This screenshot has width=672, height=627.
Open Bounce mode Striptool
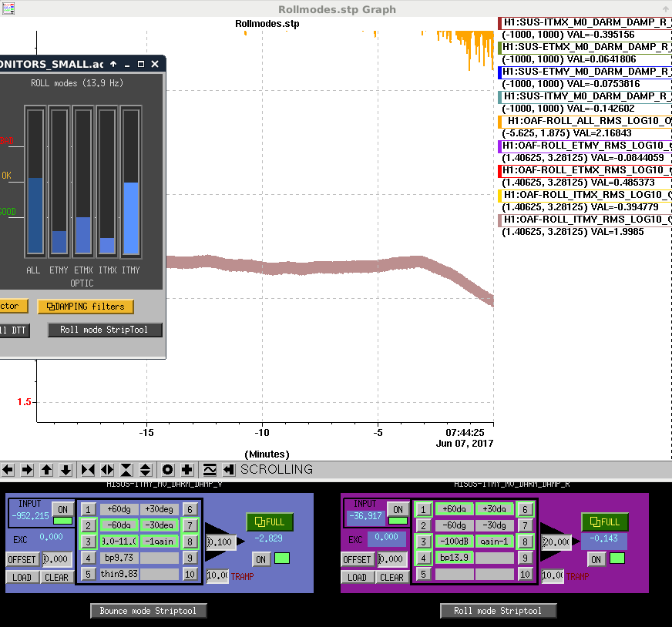[x=148, y=611]
